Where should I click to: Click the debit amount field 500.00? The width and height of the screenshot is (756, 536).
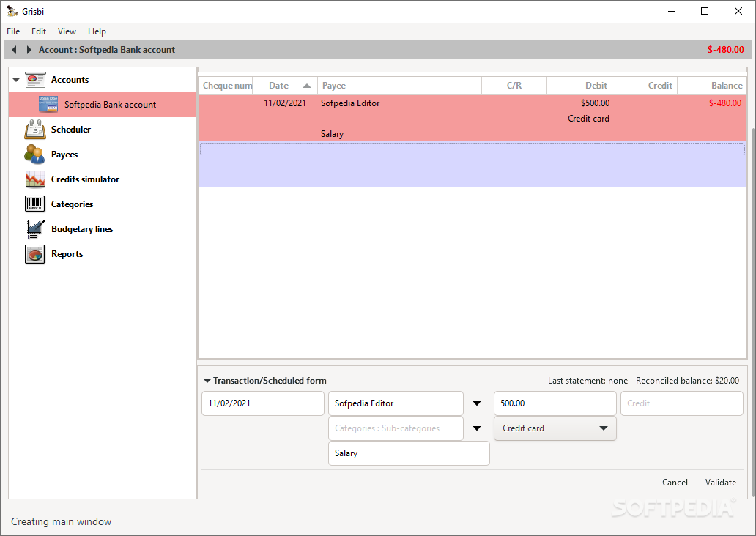point(555,403)
